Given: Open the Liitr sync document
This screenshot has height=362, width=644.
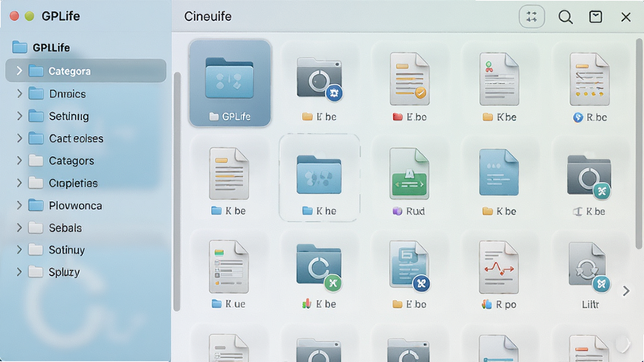Looking at the screenshot, I should (x=589, y=266).
